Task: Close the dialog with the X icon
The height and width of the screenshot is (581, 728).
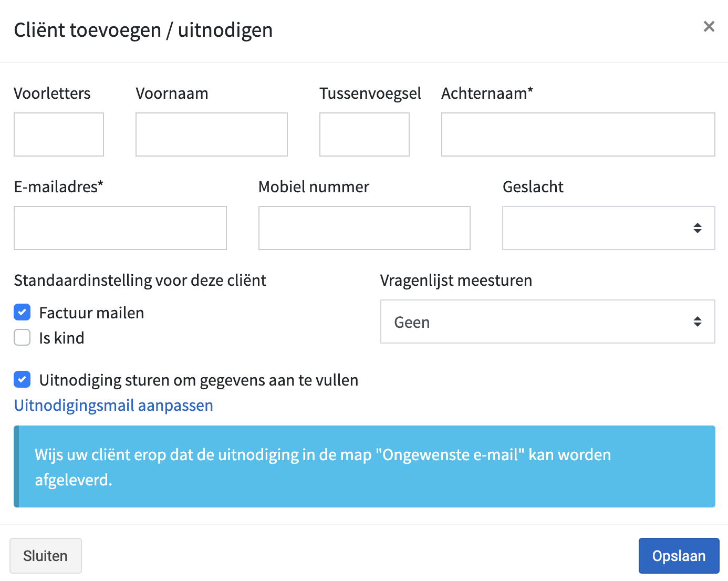Action: tap(709, 26)
